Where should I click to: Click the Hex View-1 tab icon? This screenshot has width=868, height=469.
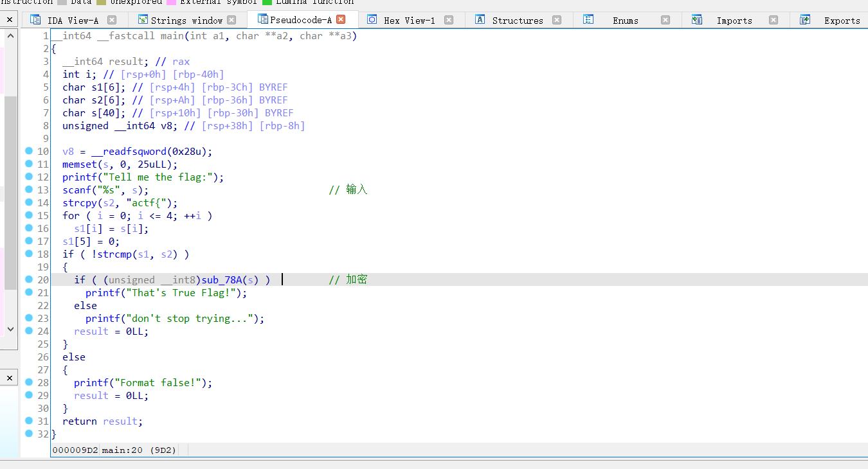(x=372, y=20)
